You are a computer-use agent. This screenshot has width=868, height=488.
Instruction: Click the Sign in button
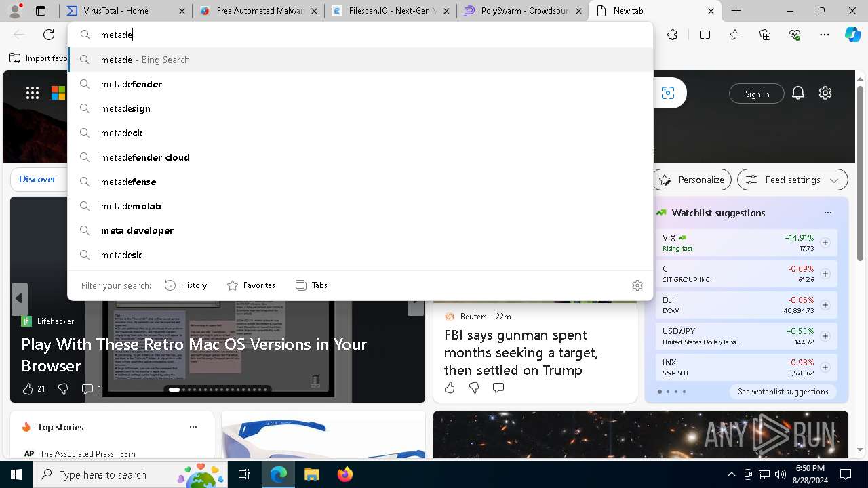pyautogui.click(x=757, y=94)
